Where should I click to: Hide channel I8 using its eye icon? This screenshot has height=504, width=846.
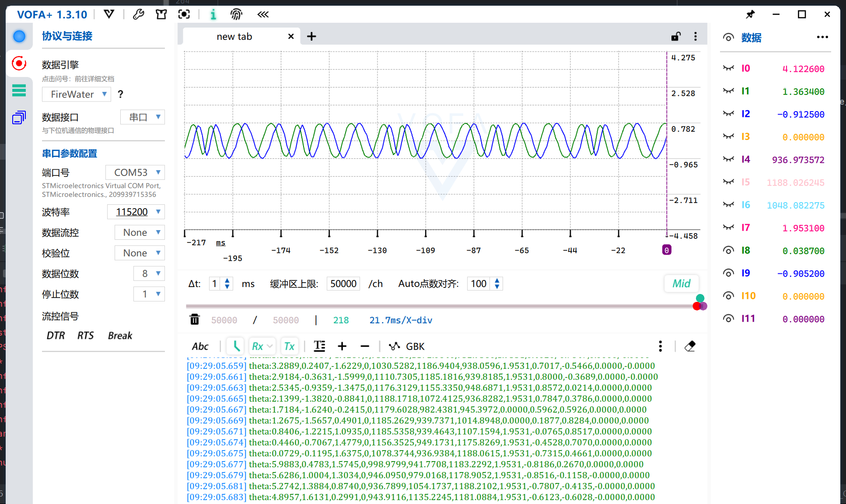click(x=728, y=250)
